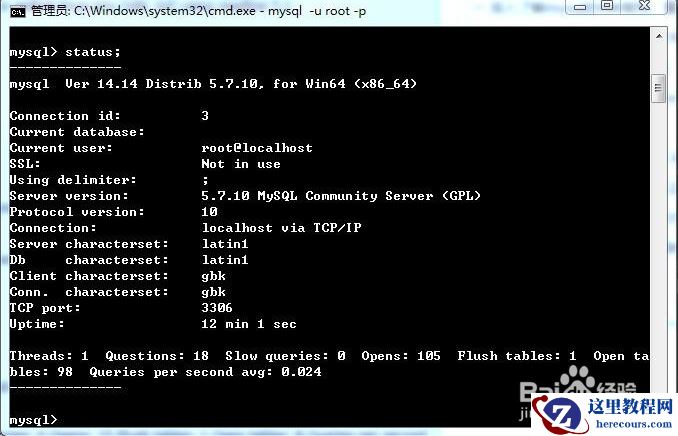Minimize the command prompt window
Screen dimensions: 678x436
tap(581, 6)
